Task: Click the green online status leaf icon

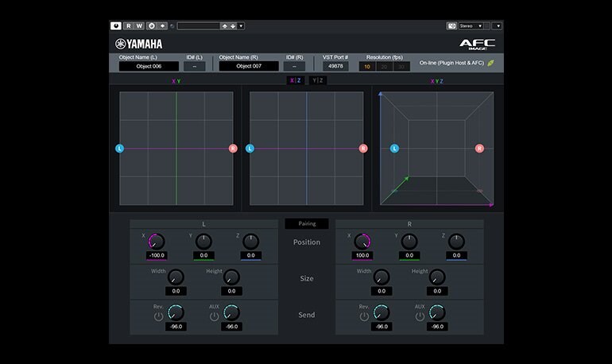Action: pos(490,63)
